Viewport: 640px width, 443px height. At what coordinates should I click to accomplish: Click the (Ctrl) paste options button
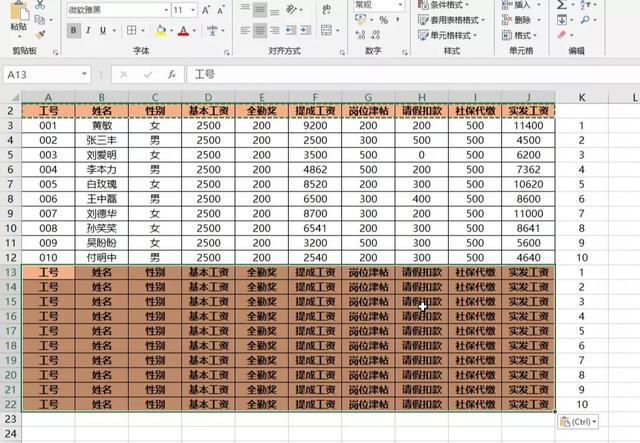click(578, 422)
